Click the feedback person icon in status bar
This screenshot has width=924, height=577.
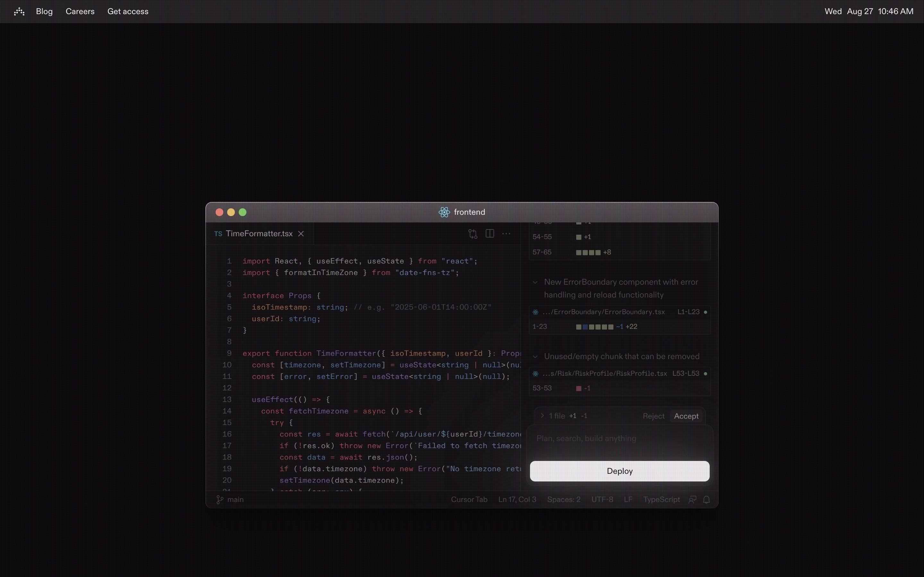(x=692, y=499)
